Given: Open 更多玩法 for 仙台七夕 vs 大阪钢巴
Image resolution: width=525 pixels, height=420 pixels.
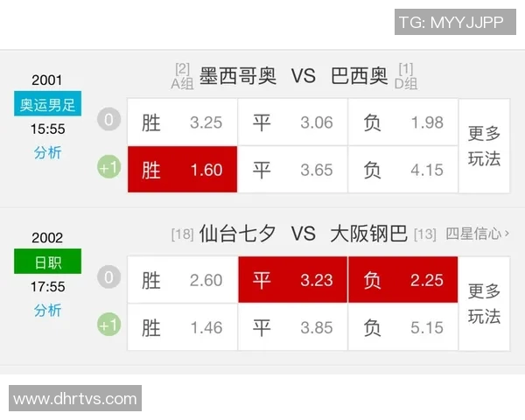Looking at the screenshot, I should [x=485, y=304].
